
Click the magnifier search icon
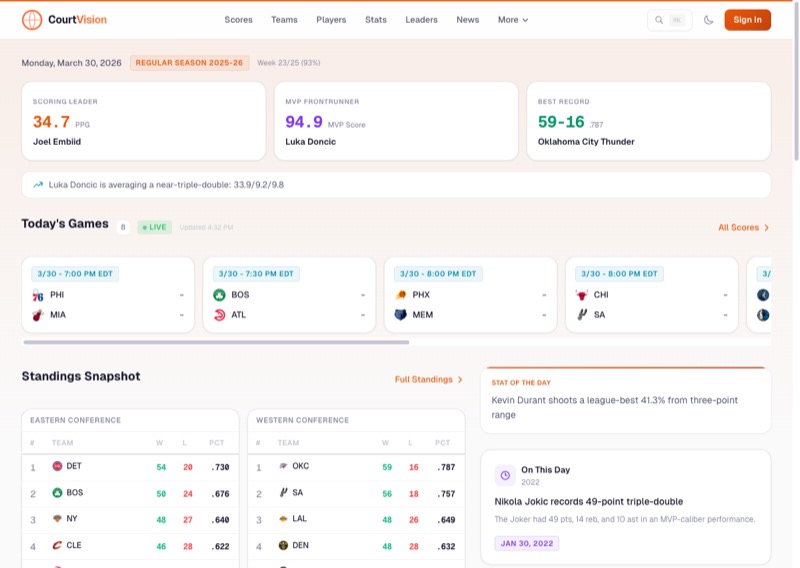pyautogui.click(x=659, y=20)
